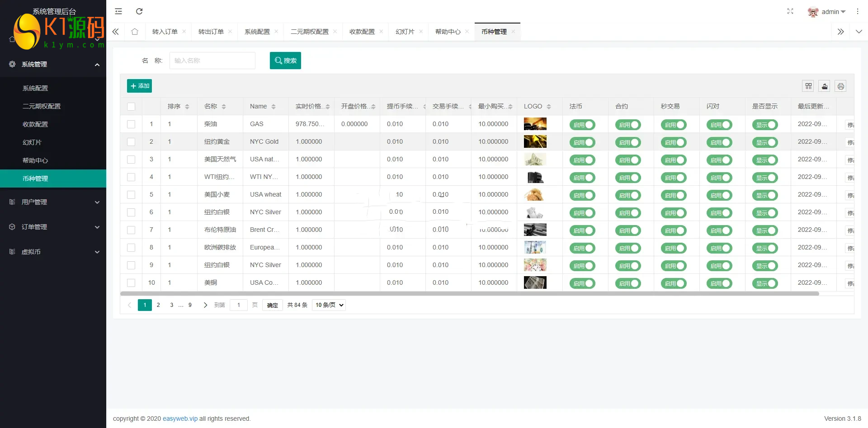
Task: Open the 10 条/页 page size dropdown
Action: pos(329,305)
